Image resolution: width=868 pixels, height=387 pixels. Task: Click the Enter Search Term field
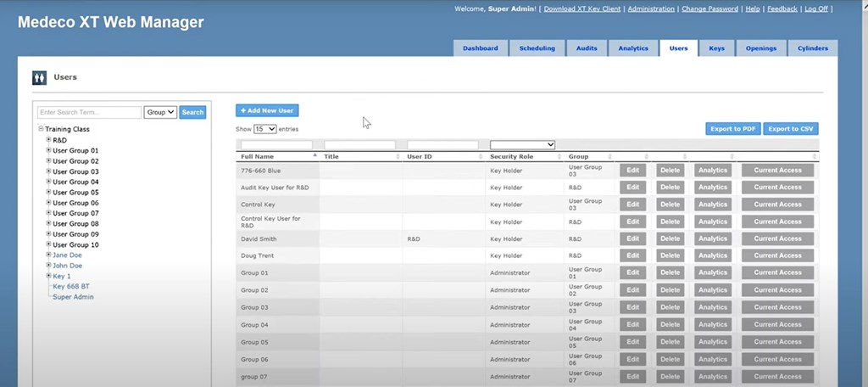(89, 112)
